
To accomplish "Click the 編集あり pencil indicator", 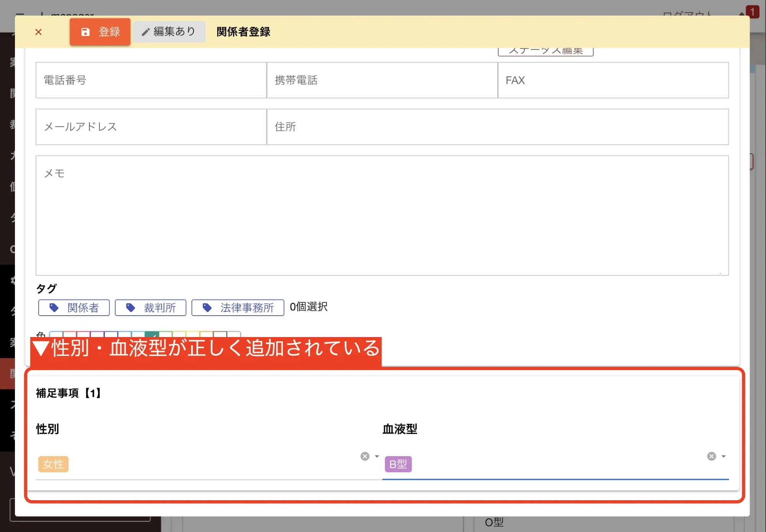I will 169,32.
